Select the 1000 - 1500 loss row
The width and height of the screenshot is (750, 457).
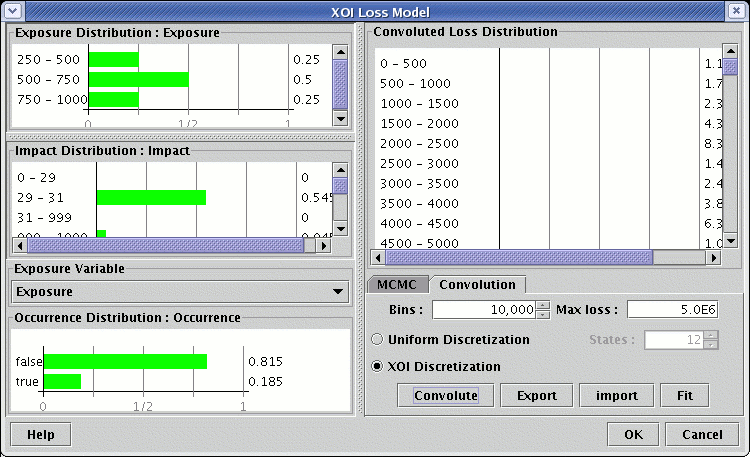tap(549, 104)
